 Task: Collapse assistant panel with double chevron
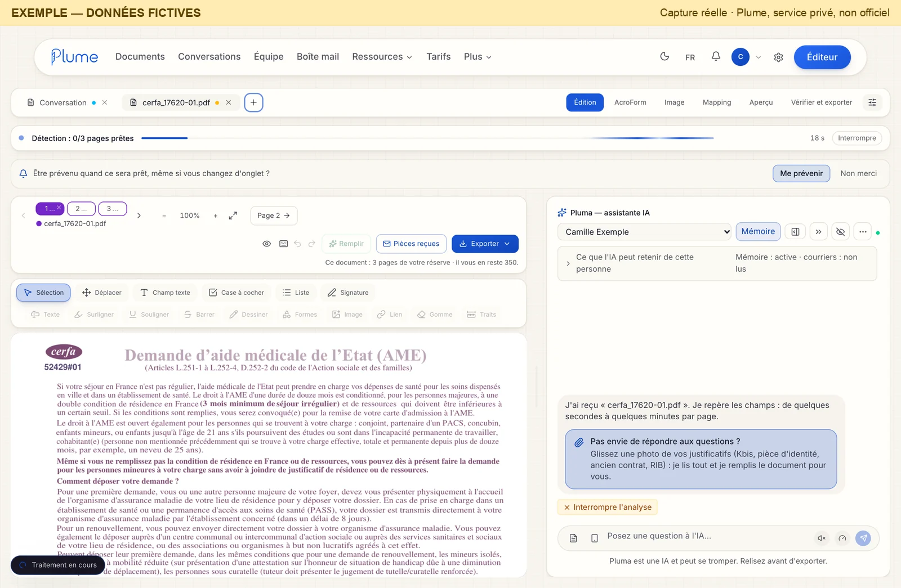(818, 232)
